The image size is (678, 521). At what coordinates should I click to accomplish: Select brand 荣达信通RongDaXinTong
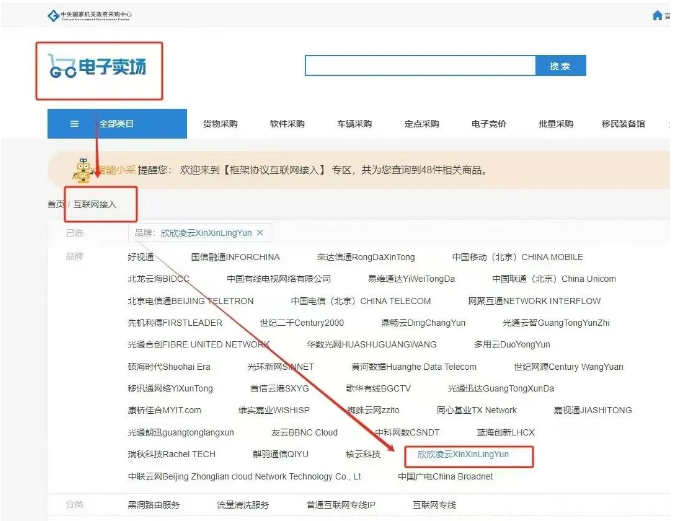click(x=366, y=257)
